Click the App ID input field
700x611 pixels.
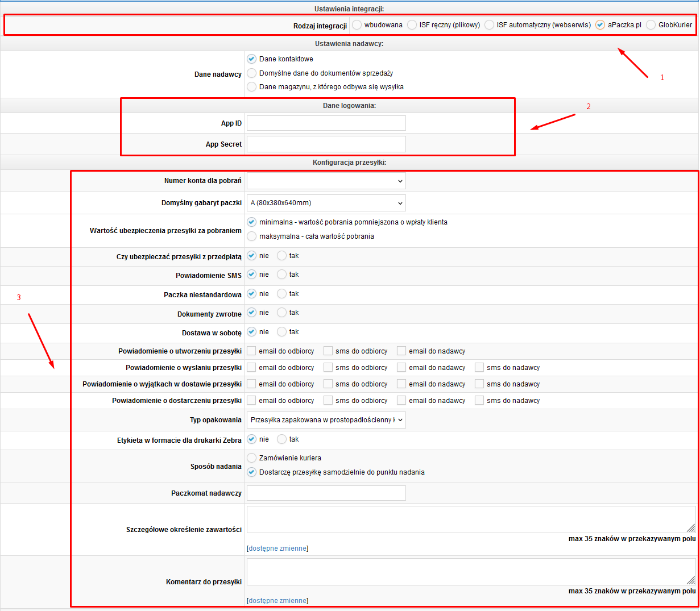pos(326,123)
